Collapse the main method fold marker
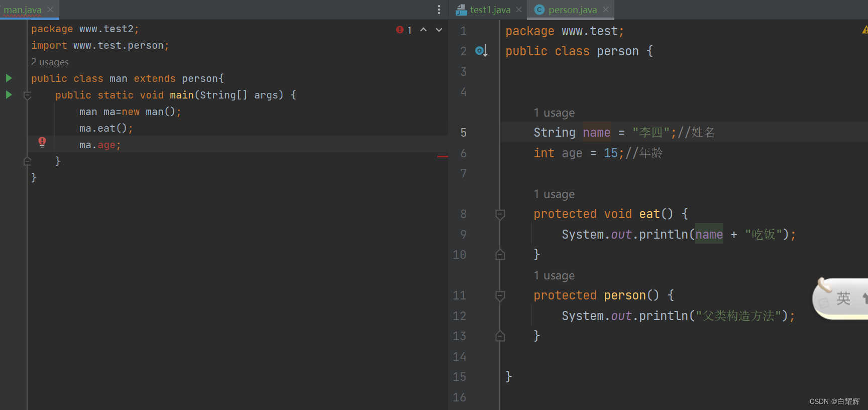This screenshot has width=868, height=410. (x=28, y=95)
